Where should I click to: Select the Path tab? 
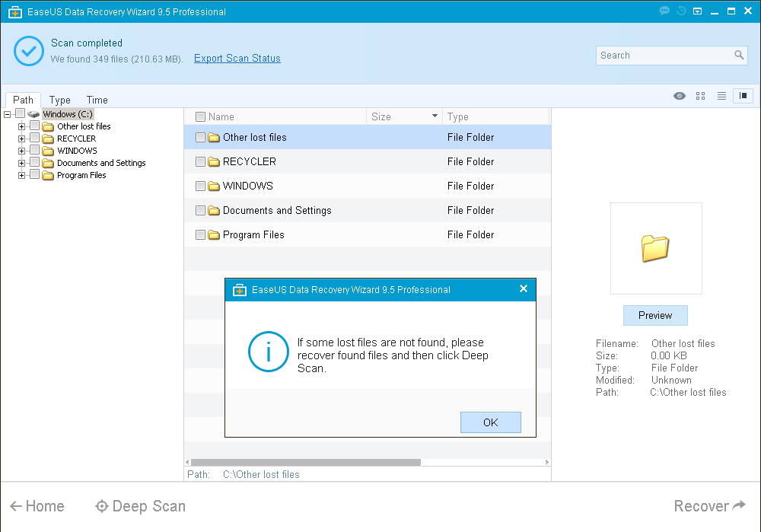(24, 100)
